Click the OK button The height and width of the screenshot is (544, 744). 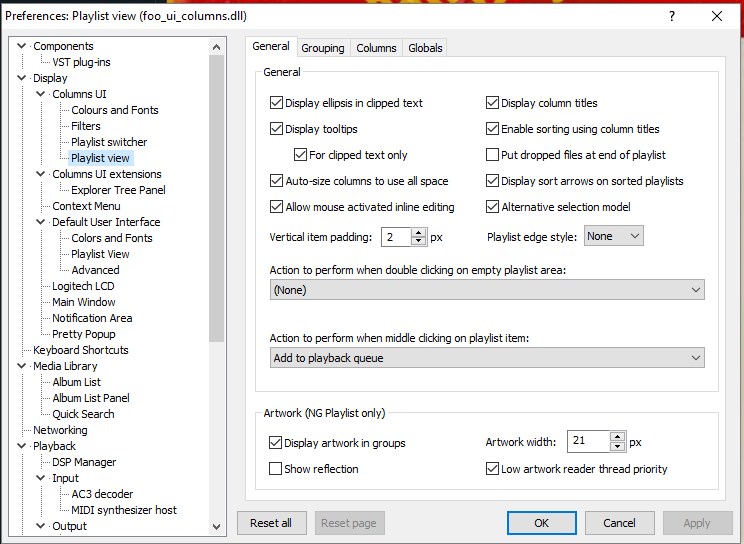tap(541, 523)
